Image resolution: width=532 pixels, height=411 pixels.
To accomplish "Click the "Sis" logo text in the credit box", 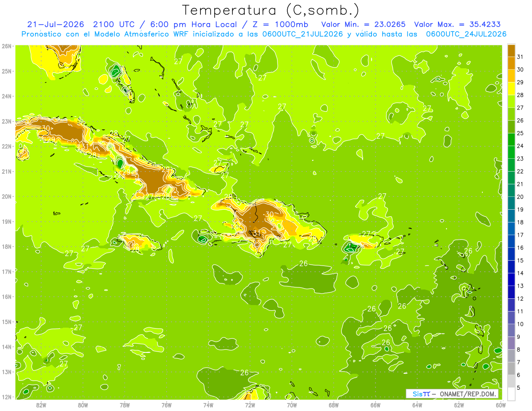I will click(x=417, y=394).
